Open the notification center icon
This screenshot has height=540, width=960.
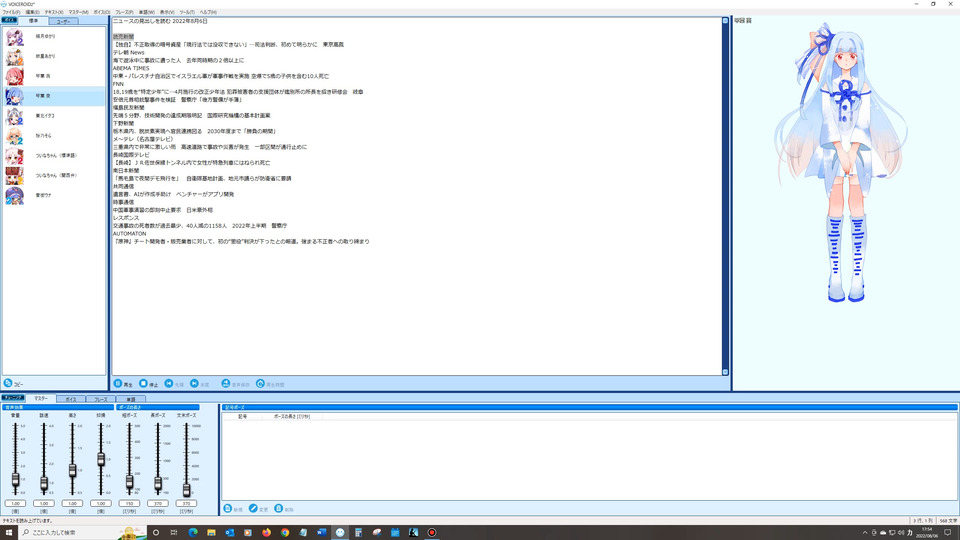pos(948,533)
